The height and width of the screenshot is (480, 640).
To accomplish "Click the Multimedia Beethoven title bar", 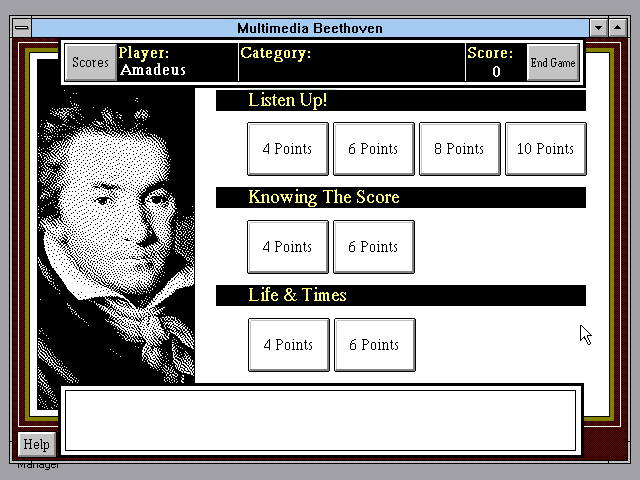I will click(310, 28).
